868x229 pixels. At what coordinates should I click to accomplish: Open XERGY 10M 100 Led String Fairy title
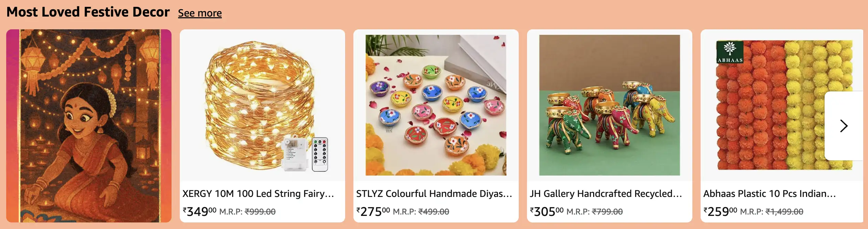[258, 194]
